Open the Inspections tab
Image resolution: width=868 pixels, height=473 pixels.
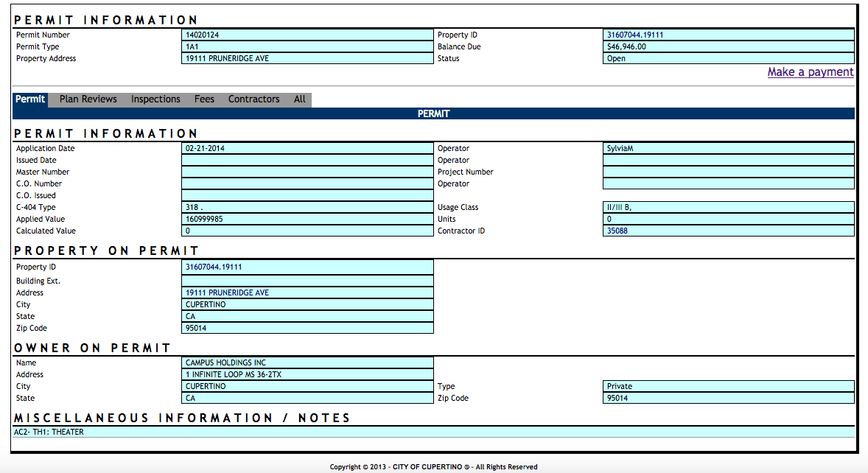point(155,99)
